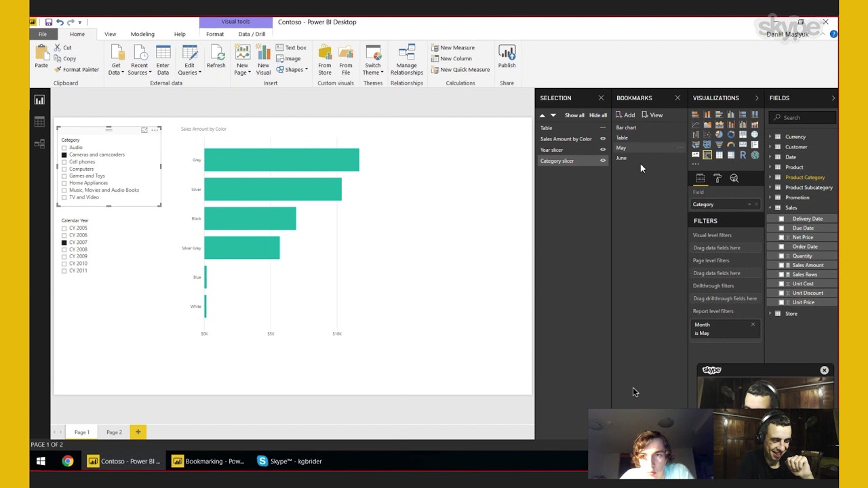Click Hide all in Selection pane

[x=598, y=115]
